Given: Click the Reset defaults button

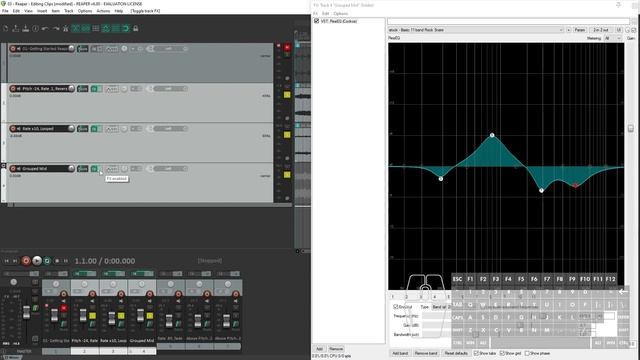Looking at the screenshot, I should click(x=456, y=353).
